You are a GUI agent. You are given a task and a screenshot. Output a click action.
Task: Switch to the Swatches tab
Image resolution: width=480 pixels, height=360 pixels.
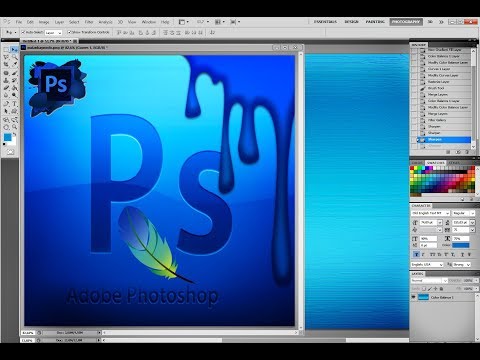pyautogui.click(x=436, y=163)
